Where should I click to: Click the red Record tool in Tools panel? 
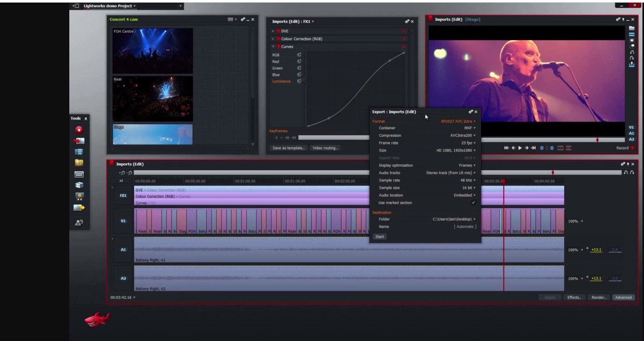(79, 130)
